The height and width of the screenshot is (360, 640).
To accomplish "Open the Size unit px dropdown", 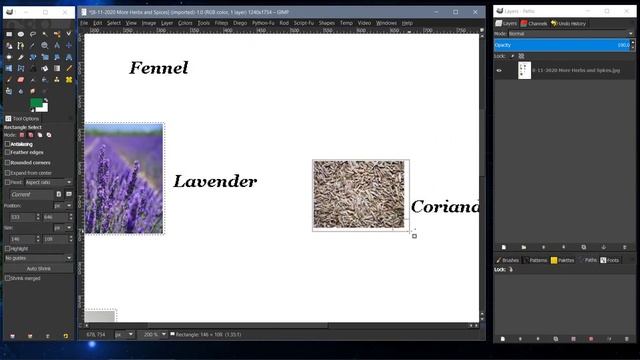I will tap(63, 228).
